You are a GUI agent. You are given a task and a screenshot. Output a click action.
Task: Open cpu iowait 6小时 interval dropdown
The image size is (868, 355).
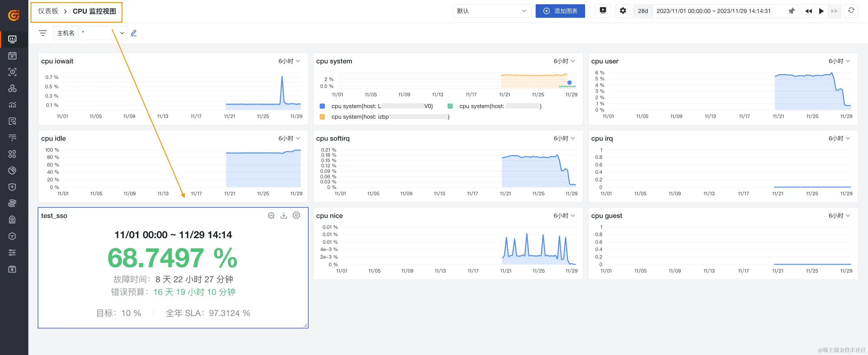tap(289, 61)
